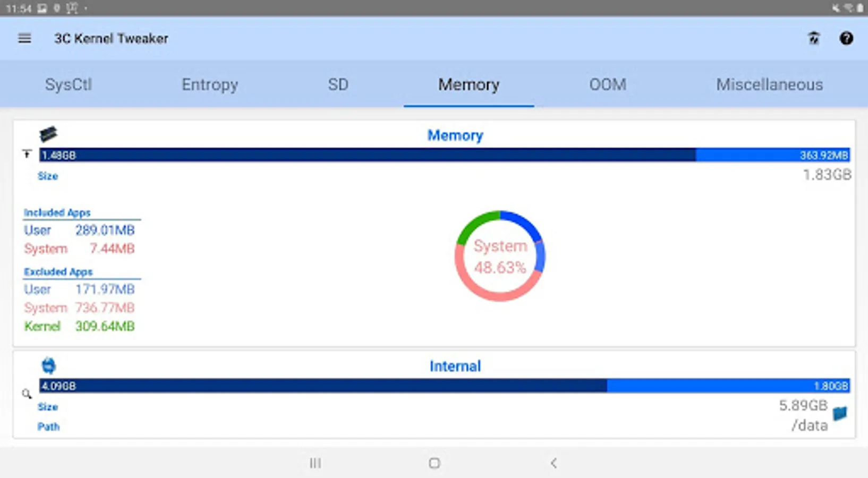This screenshot has width=868, height=478.
Task: Go to the OOM tab
Action: (608, 84)
